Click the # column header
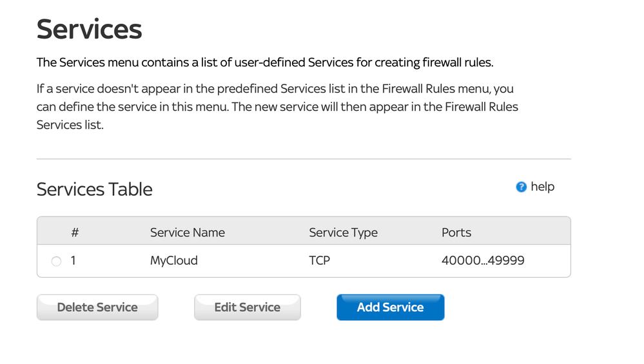 pos(75,233)
